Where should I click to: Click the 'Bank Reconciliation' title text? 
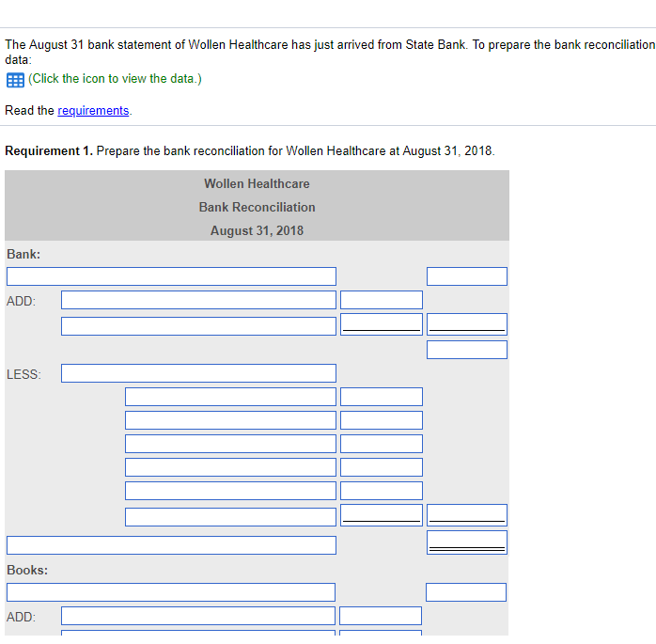[x=257, y=207]
